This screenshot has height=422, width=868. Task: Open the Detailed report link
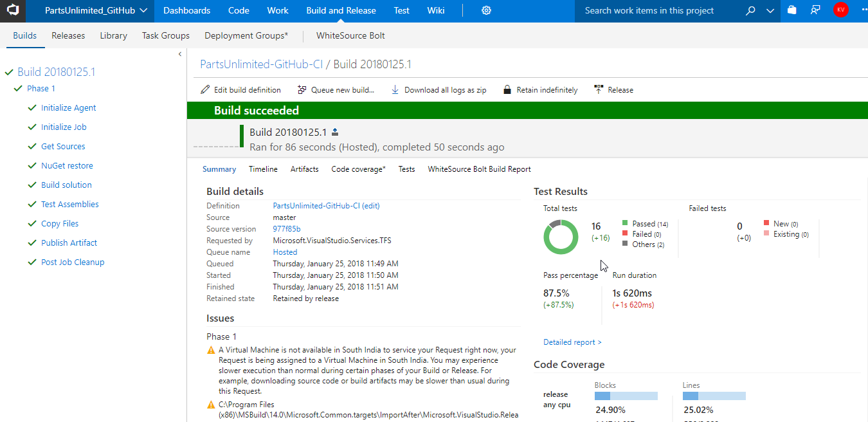pos(572,342)
